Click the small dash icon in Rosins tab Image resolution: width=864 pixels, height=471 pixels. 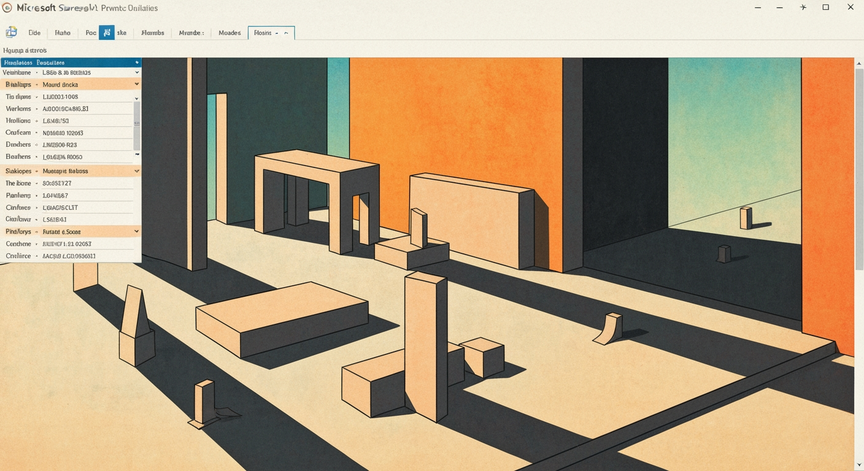[277, 33]
